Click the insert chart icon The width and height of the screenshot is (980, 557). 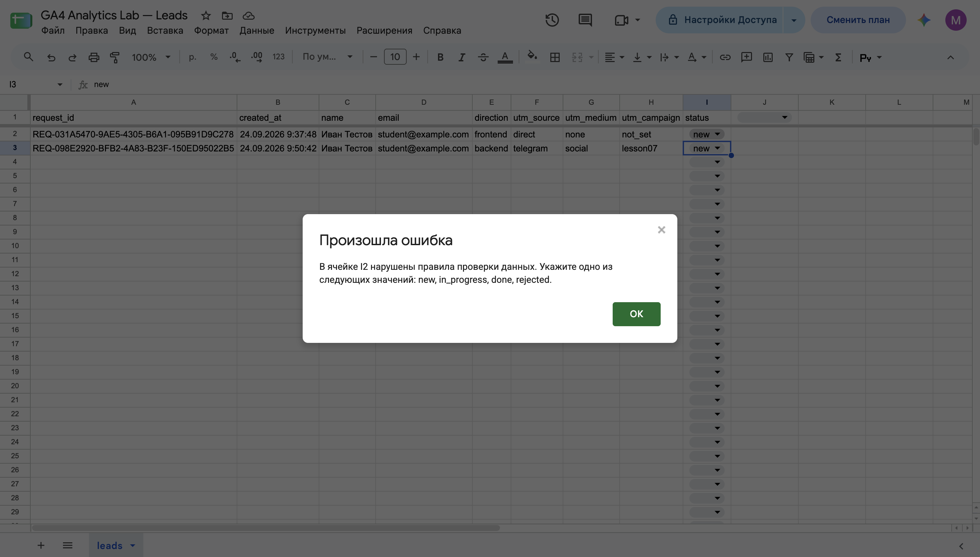click(x=768, y=57)
